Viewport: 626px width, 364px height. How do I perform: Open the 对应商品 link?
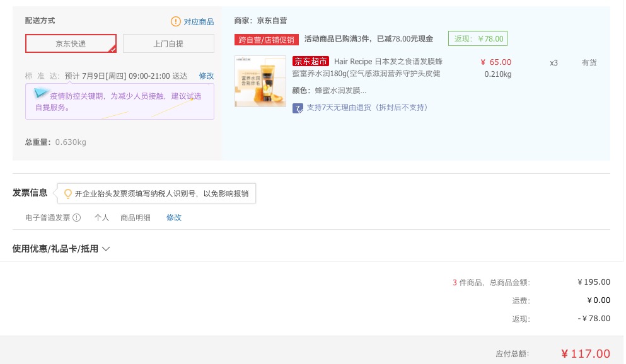click(x=199, y=21)
